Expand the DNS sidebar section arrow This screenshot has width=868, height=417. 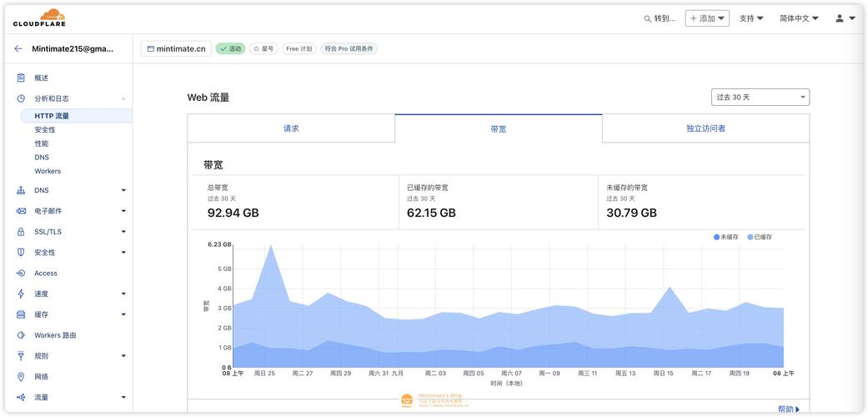pyautogui.click(x=123, y=190)
